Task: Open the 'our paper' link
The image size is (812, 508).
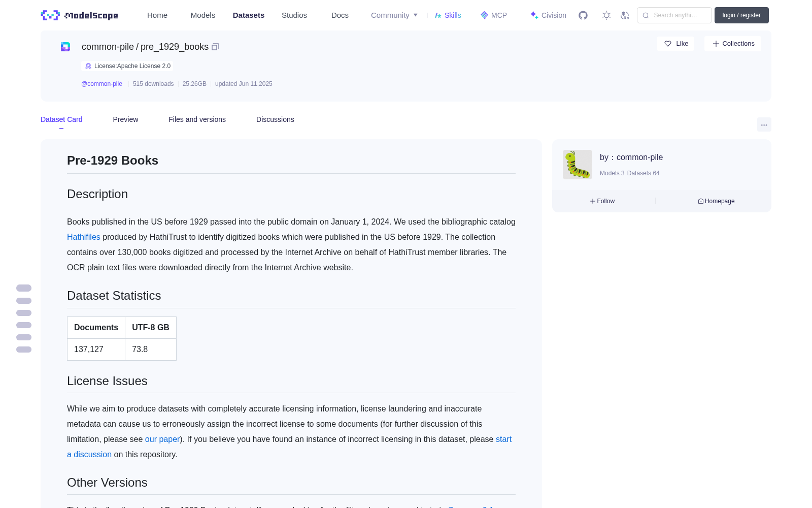Action: (x=162, y=439)
